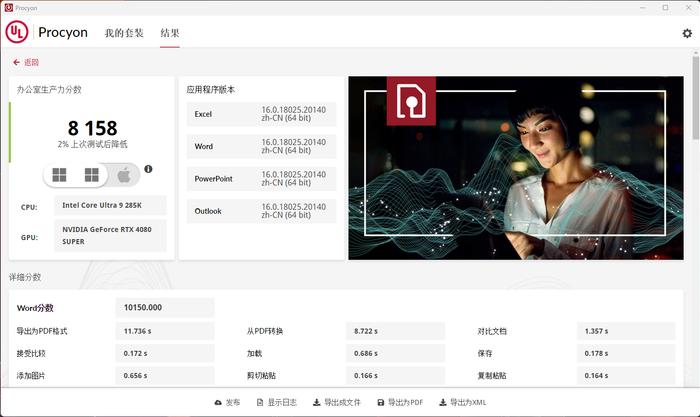Switch to the Apple platform icon

click(124, 175)
